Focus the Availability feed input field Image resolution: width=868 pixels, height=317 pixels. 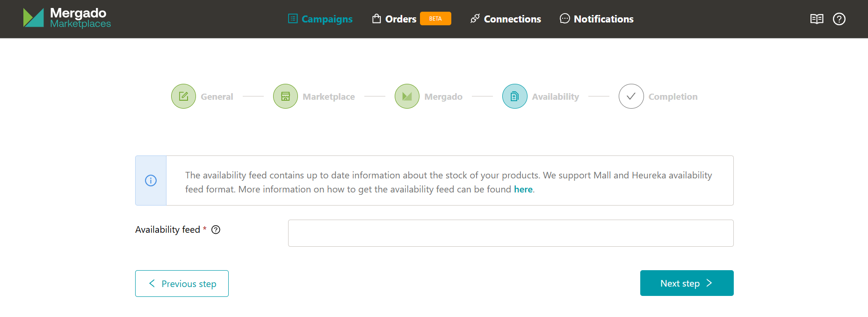click(510, 233)
